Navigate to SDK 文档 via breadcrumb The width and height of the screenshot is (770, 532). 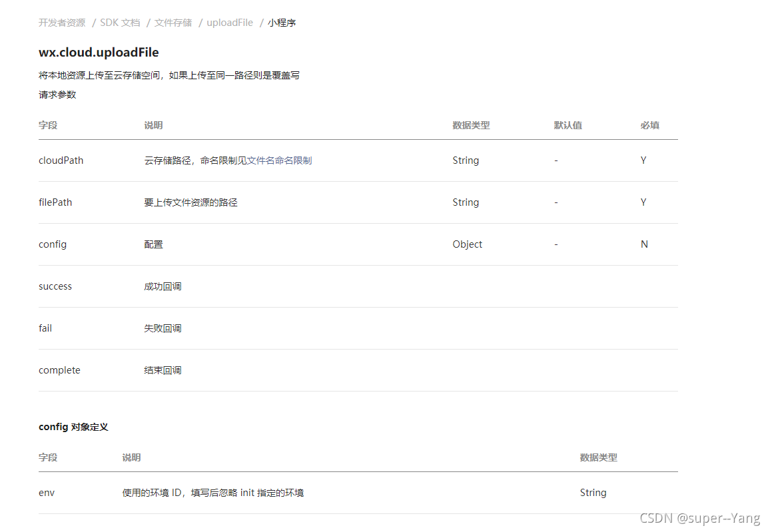[x=120, y=22]
